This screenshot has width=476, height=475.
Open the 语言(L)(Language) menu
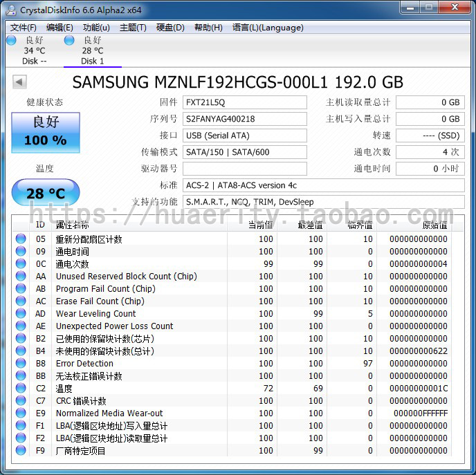(268, 28)
